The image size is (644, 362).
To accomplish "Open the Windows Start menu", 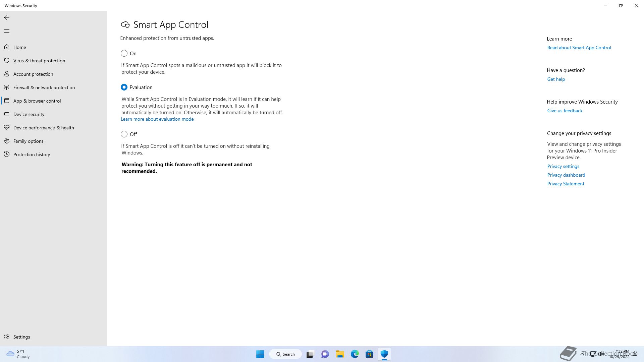I will [x=260, y=354].
